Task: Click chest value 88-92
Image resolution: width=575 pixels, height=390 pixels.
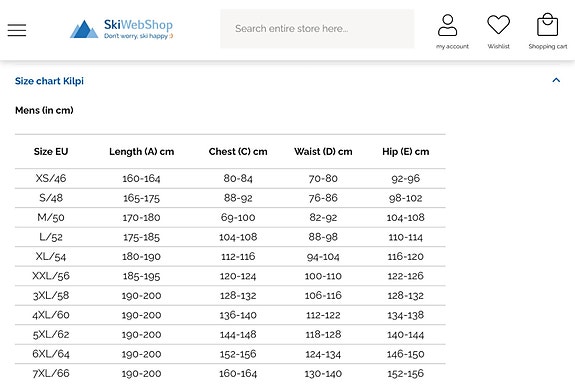Action: (238, 198)
